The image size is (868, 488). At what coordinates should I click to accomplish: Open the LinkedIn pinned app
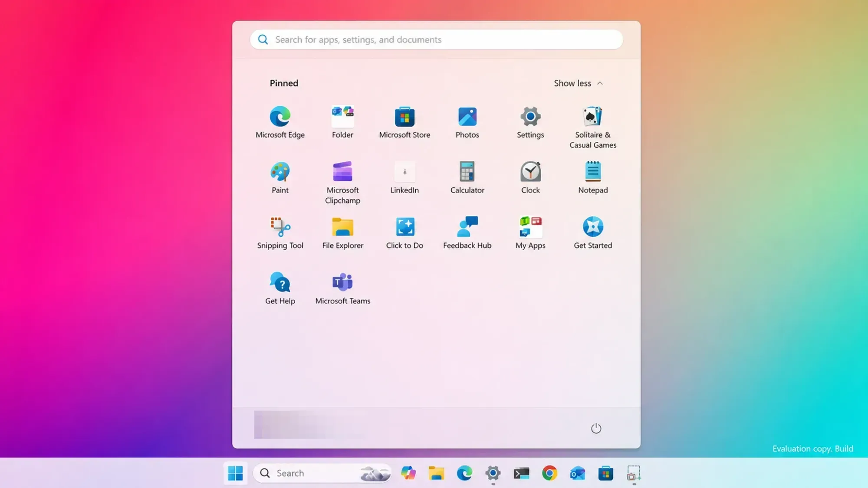(404, 177)
